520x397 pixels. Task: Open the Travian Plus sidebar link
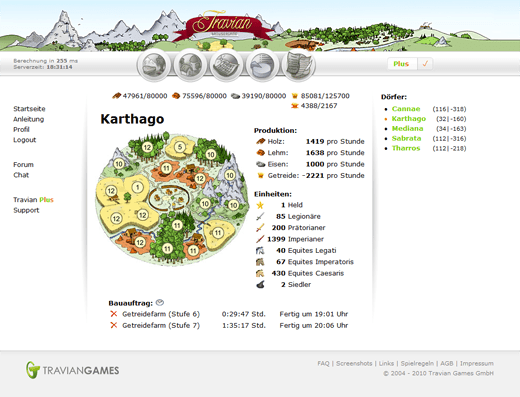coord(33,200)
